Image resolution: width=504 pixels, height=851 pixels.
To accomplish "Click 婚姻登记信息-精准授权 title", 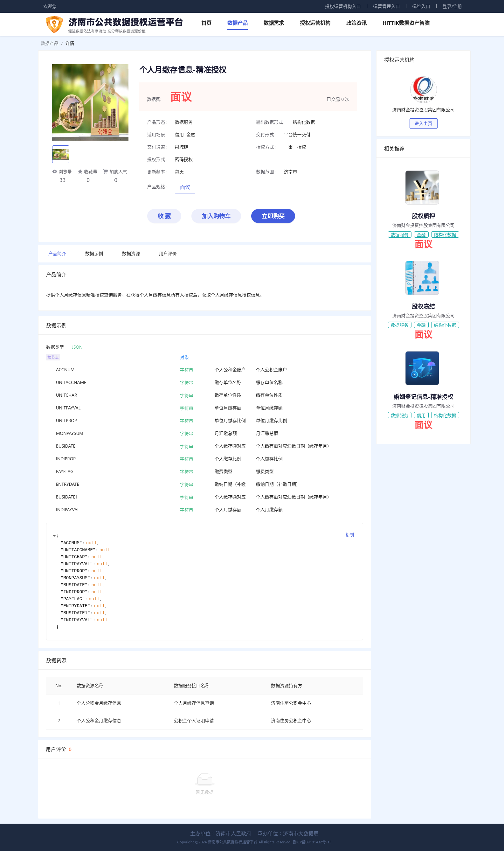I will 423,397.
